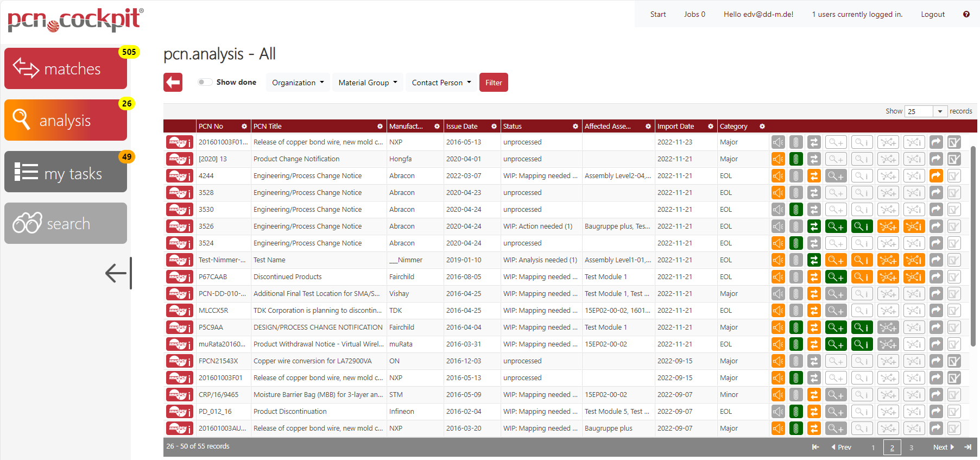
Task: Go to my tasks in sidebar
Action: click(66, 172)
